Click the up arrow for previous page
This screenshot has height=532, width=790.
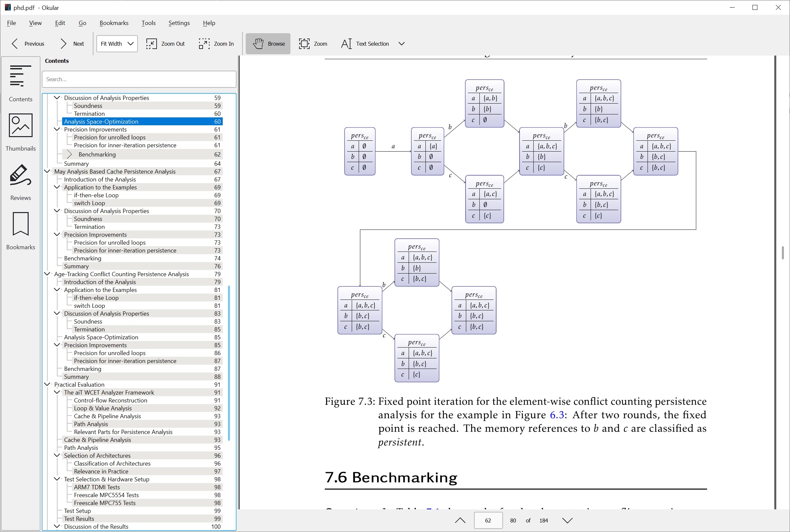(459, 520)
